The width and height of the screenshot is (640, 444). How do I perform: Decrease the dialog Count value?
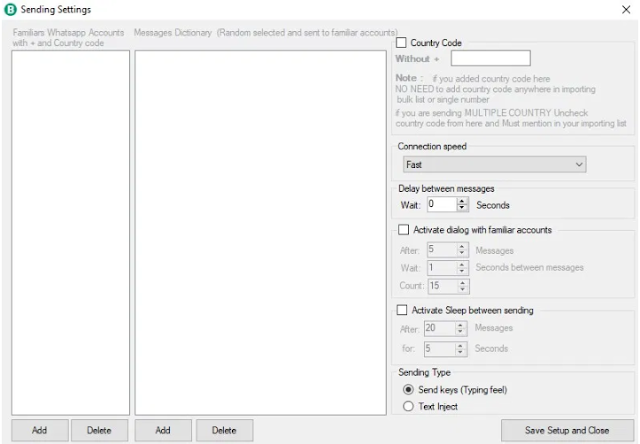point(462,290)
